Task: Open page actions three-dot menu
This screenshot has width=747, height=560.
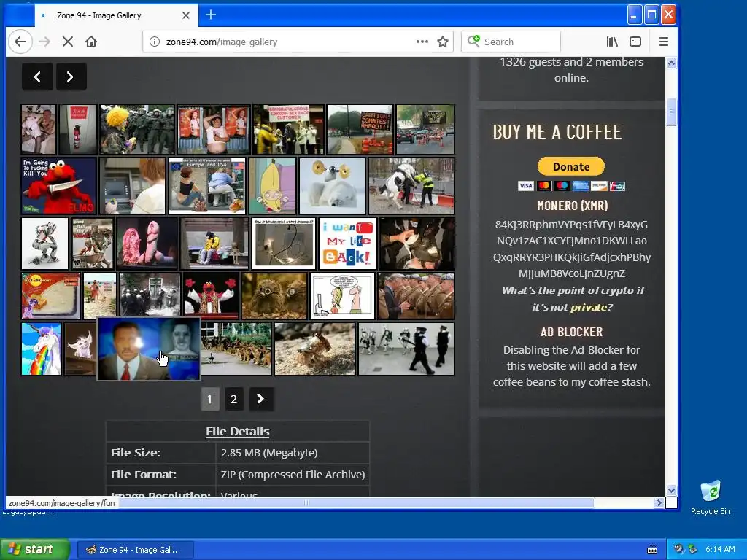Action: tap(422, 42)
